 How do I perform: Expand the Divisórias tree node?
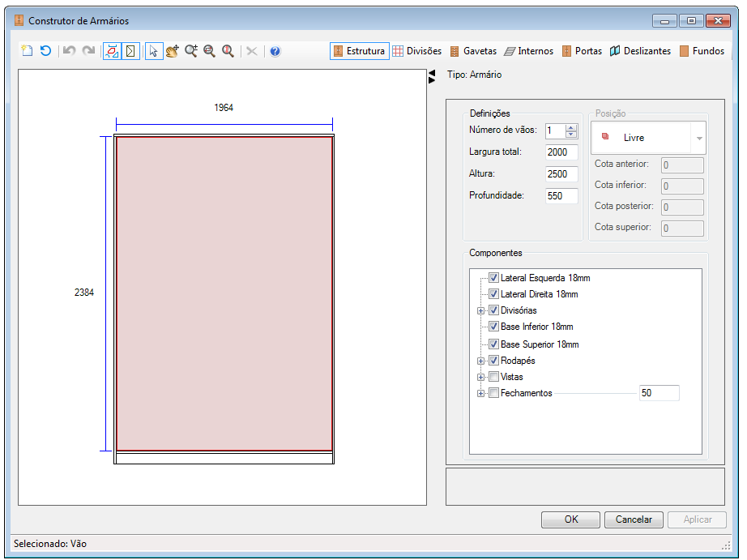pos(480,310)
